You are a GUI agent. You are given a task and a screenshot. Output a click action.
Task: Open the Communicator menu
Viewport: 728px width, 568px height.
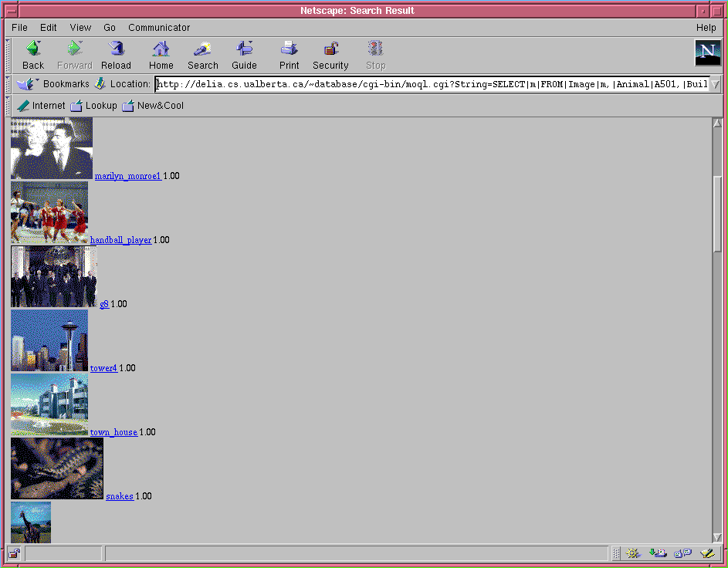tap(159, 27)
